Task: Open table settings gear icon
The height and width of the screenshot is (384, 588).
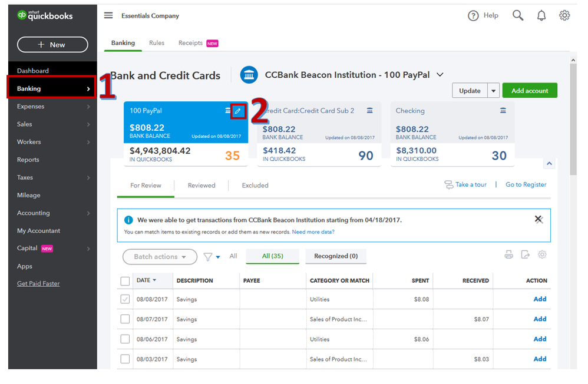Action: point(542,255)
